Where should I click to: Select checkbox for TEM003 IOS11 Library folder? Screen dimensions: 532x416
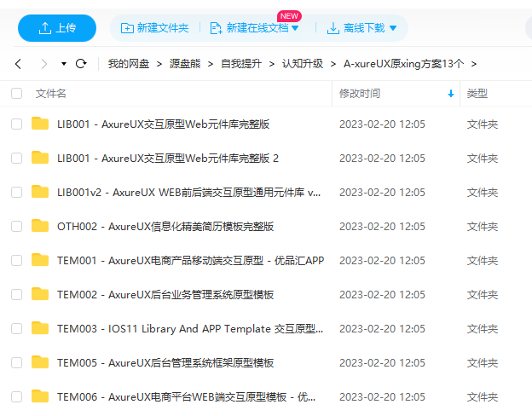[17, 328]
